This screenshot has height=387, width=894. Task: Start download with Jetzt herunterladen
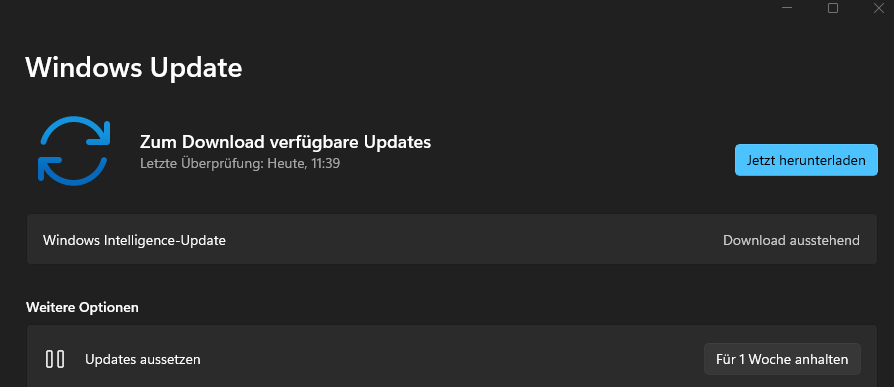[x=806, y=160]
